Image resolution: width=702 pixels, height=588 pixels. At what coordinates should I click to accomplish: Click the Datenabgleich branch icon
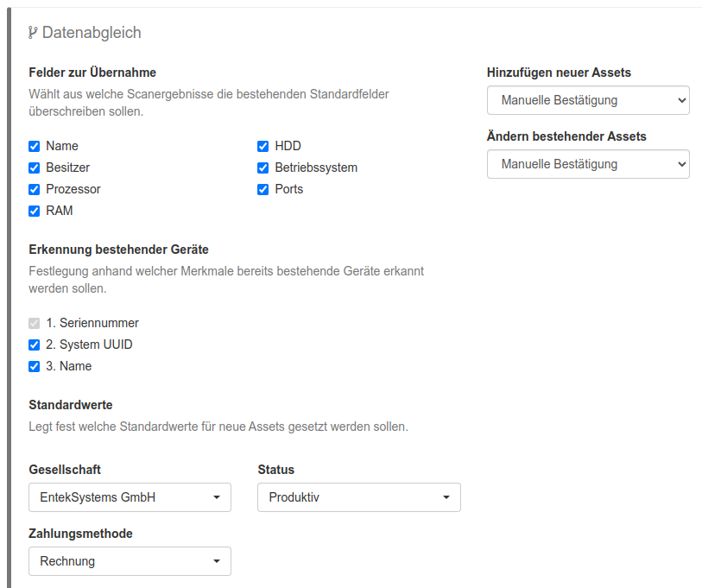point(33,33)
